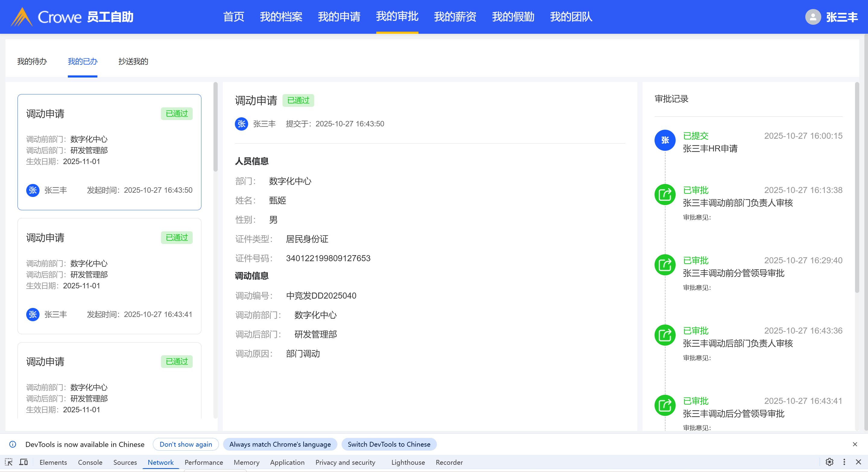Viewport: 868px width, 472px height.
Task: Click the Don't show again button
Action: point(186,444)
